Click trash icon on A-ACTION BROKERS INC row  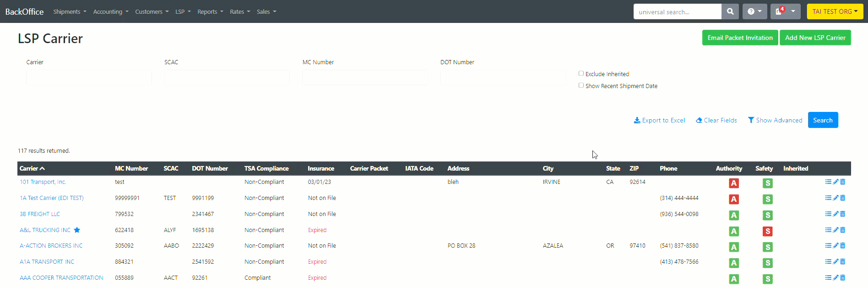(843, 246)
